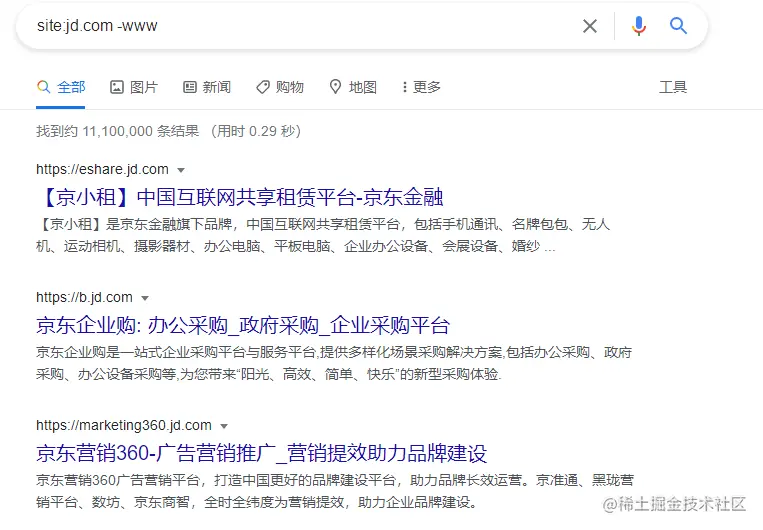
Task: Expand the arrow next to eshare.jd.com
Action: (x=181, y=170)
